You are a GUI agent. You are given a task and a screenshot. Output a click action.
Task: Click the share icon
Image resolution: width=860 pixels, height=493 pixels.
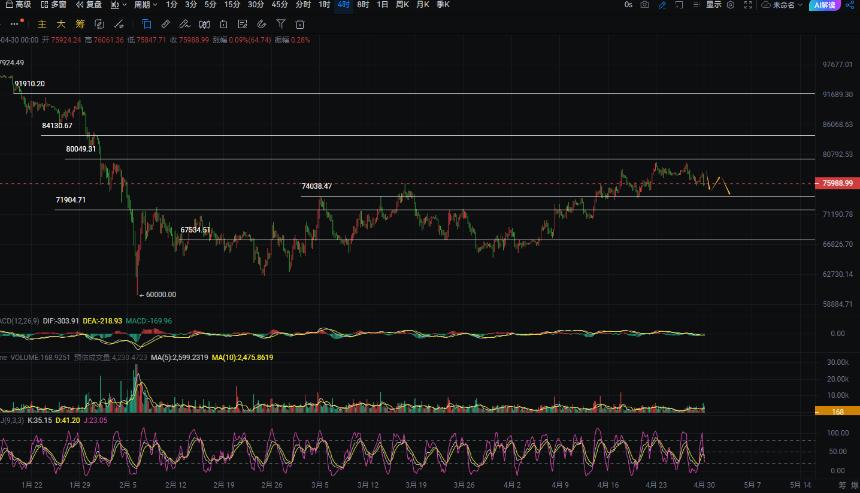point(850,4)
